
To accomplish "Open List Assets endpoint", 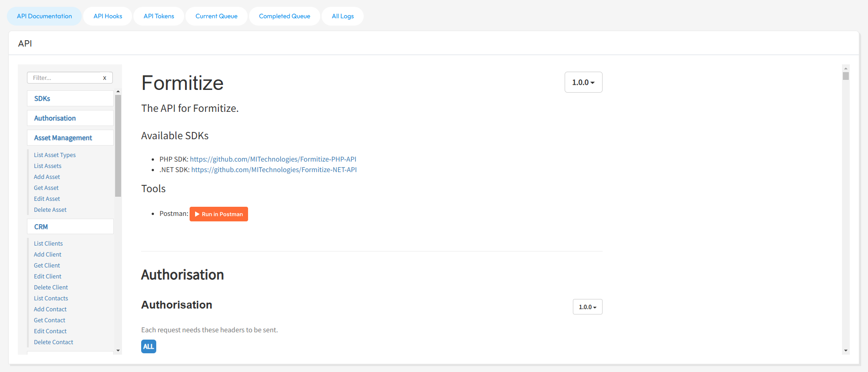I will [48, 166].
